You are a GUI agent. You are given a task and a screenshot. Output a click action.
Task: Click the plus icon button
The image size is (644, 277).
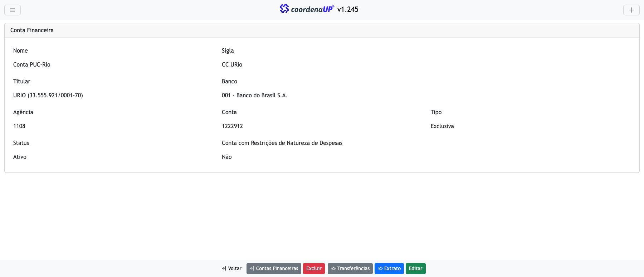[631, 10]
